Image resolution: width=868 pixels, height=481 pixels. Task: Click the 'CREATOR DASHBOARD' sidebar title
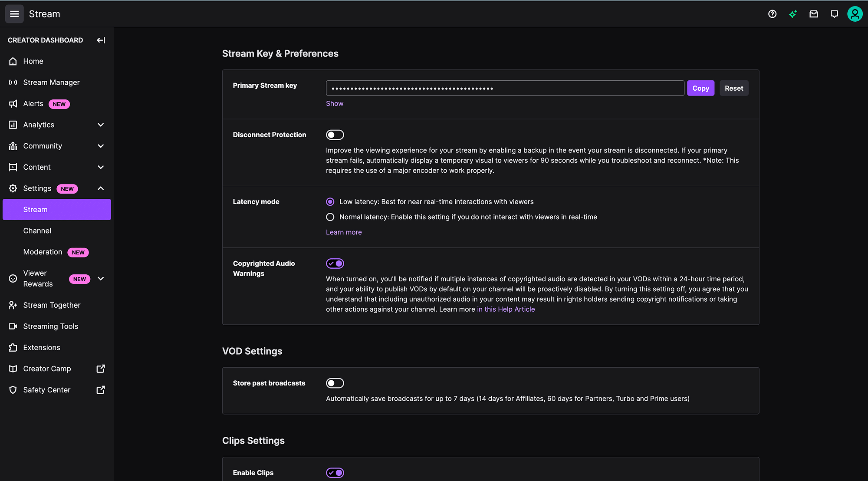click(45, 40)
